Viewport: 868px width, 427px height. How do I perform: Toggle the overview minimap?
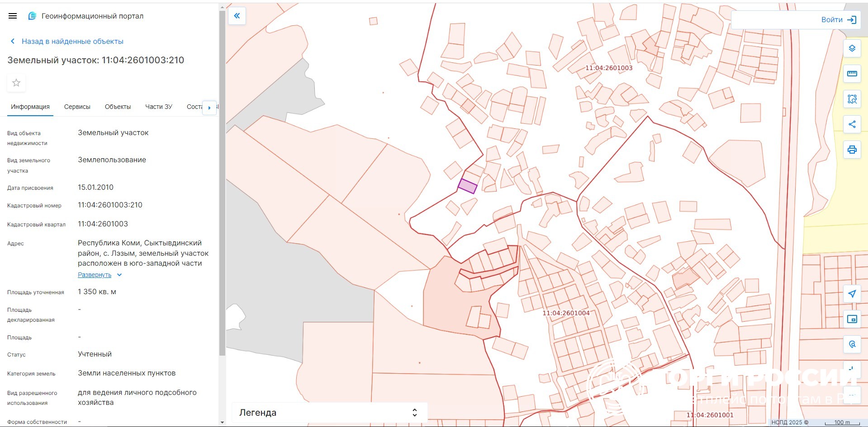(x=852, y=319)
